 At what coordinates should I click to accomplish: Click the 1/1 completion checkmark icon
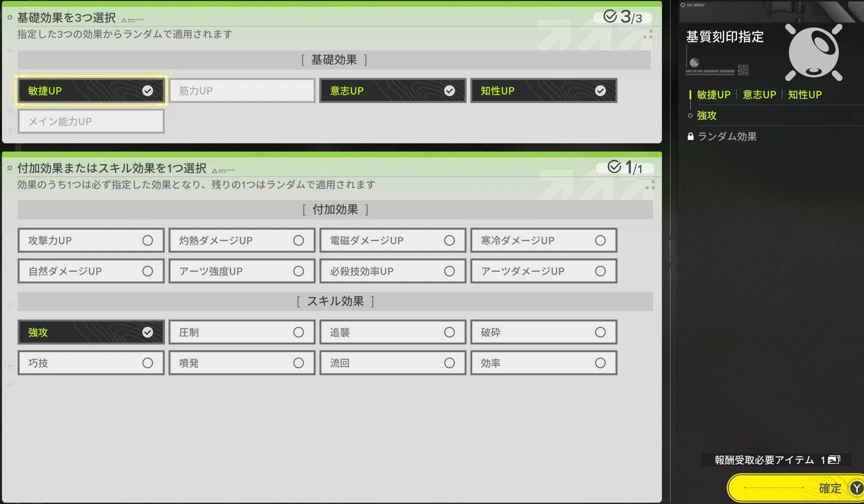coord(614,167)
